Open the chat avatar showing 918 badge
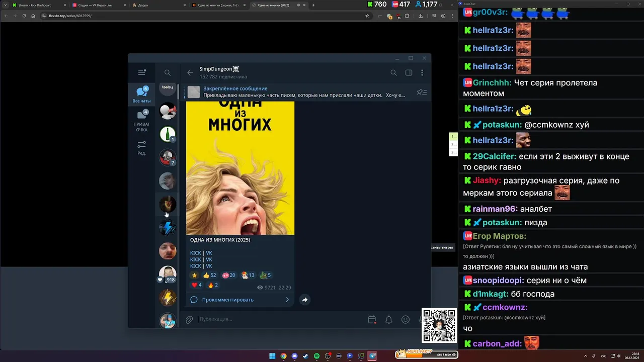The height and width of the screenshot is (362, 644). point(168,275)
